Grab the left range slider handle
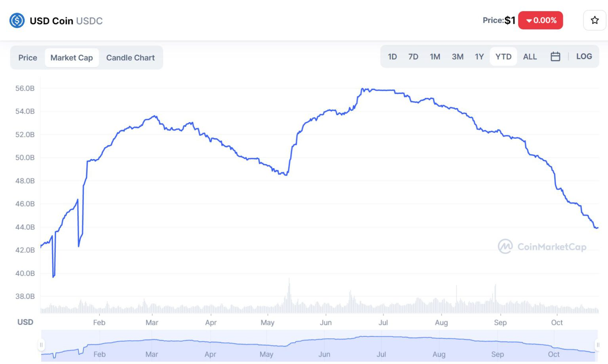The width and height of the screenshot is (608, 364). point(41,345)
